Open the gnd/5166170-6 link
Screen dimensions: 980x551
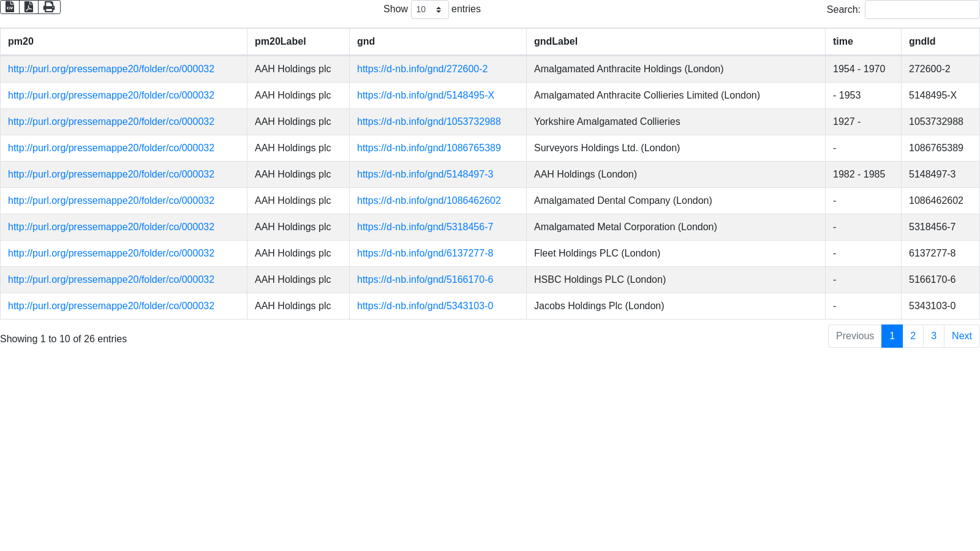point(425,280)
